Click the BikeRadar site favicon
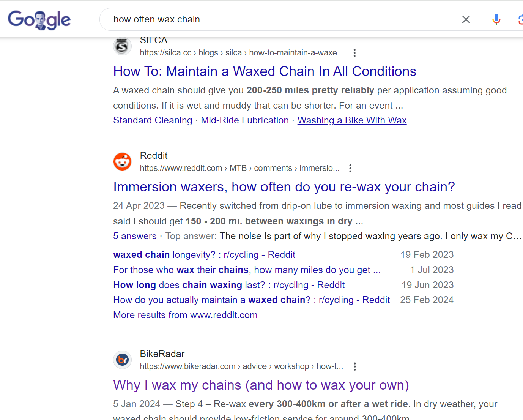 122,360
